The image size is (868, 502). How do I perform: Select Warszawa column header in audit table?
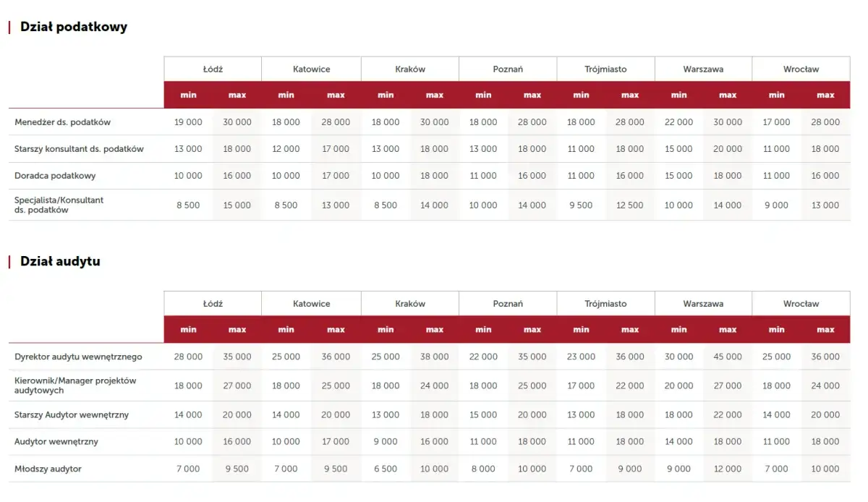tap(703, 304)
